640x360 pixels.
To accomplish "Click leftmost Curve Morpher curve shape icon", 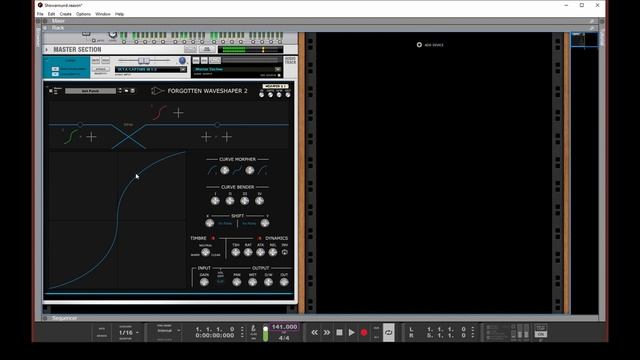I will point(212,171).
